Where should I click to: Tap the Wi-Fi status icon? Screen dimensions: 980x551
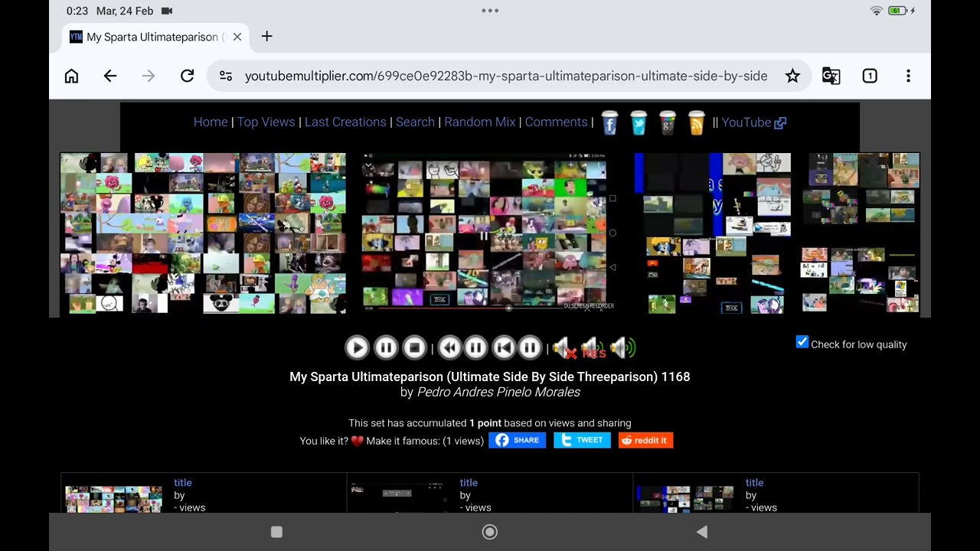877,11
